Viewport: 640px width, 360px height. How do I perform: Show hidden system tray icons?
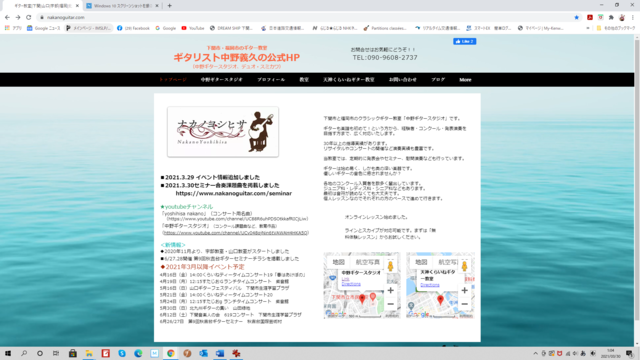pos(536,353)
